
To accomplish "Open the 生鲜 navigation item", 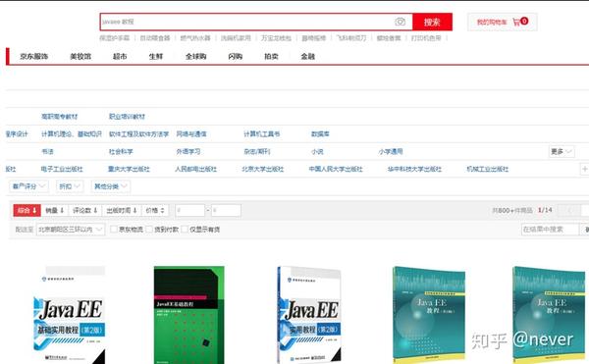I will [x=156, y=56].
